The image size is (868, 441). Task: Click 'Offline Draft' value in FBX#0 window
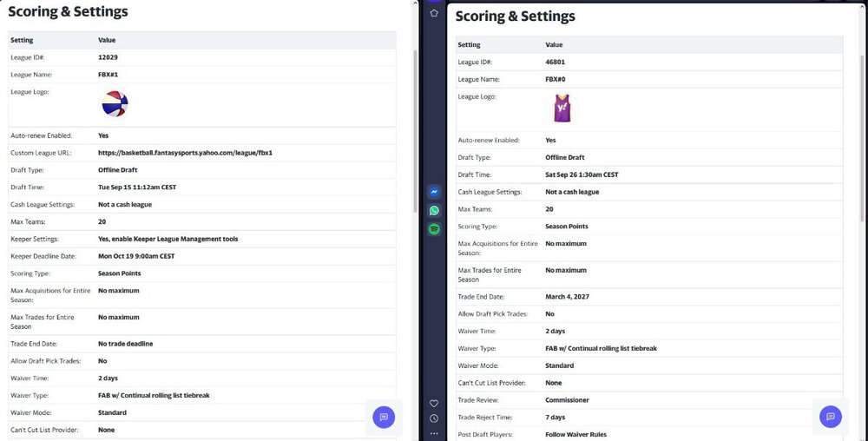(x=565, y=157)
